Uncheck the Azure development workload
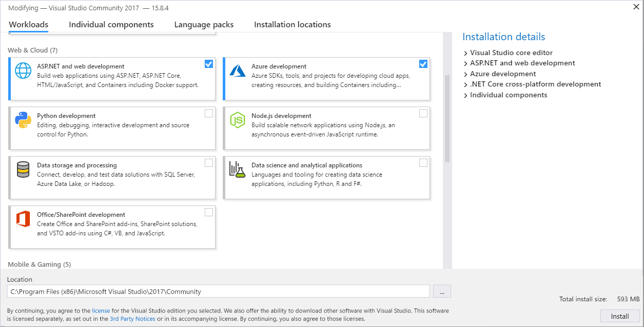The image size is (644, 327). click(423, 64)
